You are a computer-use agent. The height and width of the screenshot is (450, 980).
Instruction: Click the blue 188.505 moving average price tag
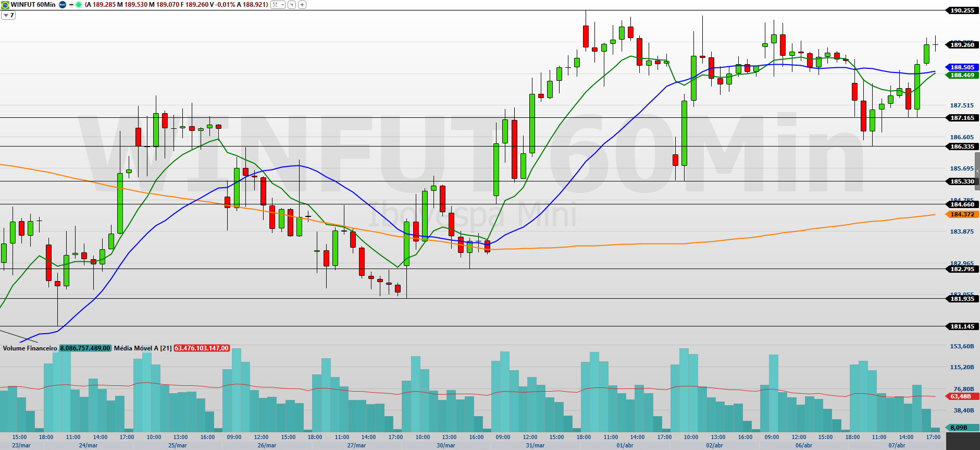(x=962, y=67)
